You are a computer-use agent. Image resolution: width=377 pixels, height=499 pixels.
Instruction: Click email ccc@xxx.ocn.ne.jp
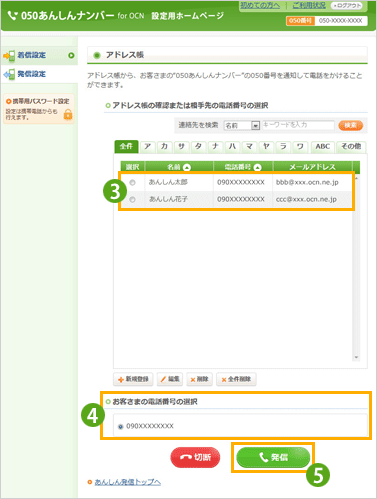pyautogui.click(x=306, y=199)
